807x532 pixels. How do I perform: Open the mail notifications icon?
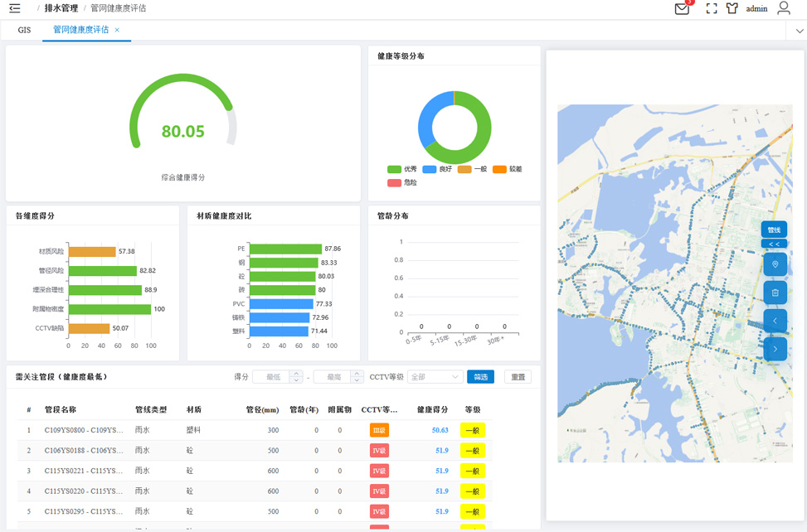click(682, 9)
